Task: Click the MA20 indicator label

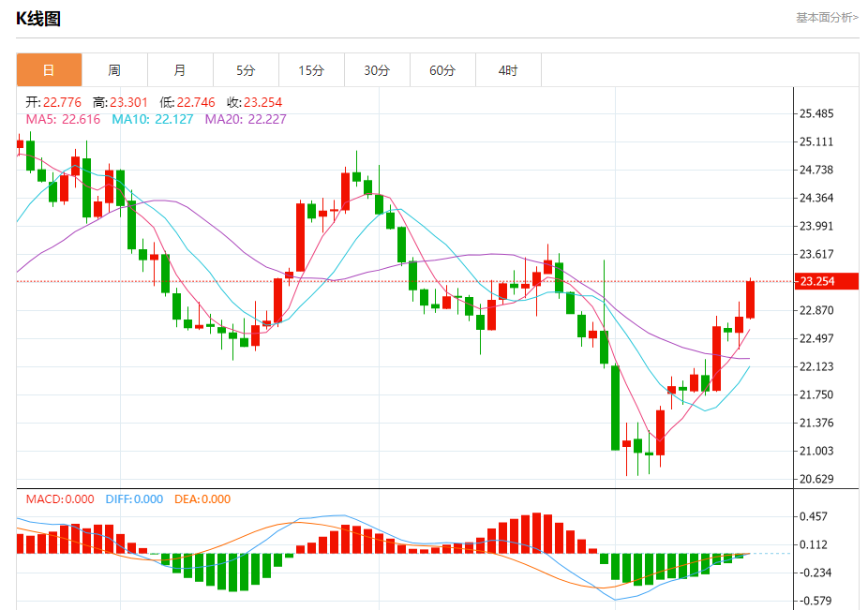Action: tap(246, 119)
